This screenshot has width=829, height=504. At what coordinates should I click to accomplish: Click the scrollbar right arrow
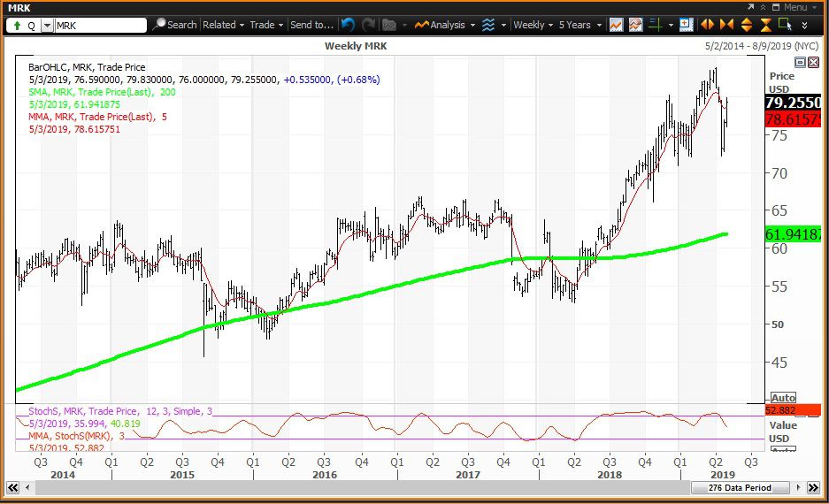pos(798,487)
